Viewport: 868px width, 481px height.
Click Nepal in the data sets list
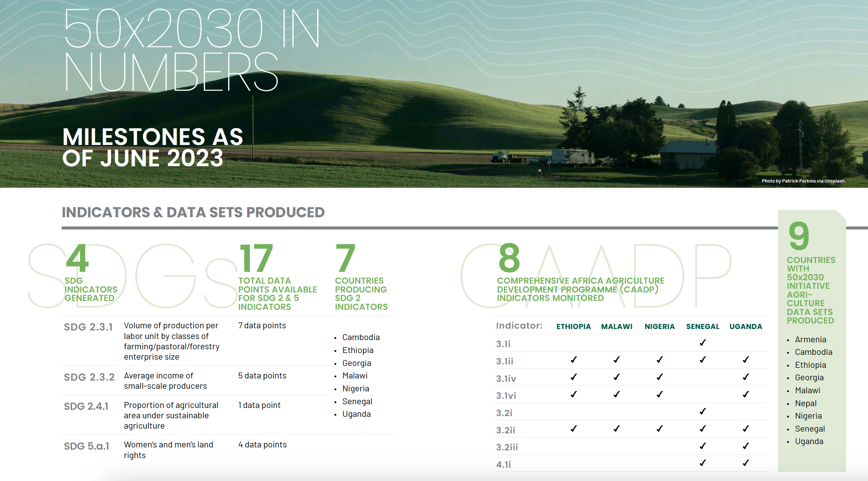pyautogui.click(x=806, y=403)
